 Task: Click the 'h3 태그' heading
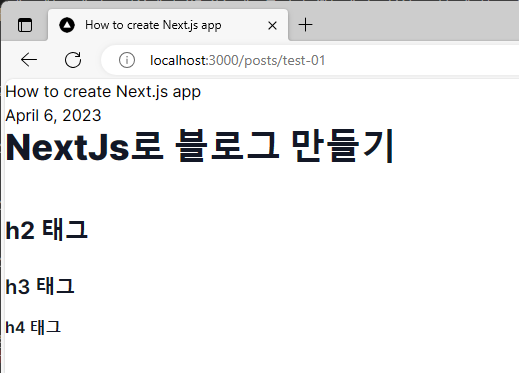(40, 286)
